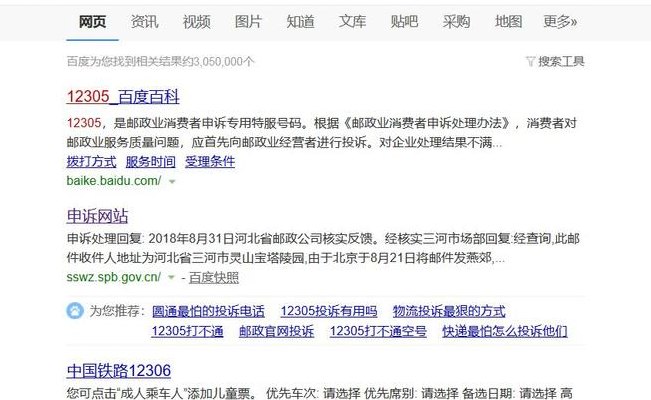Open suggestion 快递最怕怎么投诉他们
This screenshot has height=400, width=651.
coord(504,331)
